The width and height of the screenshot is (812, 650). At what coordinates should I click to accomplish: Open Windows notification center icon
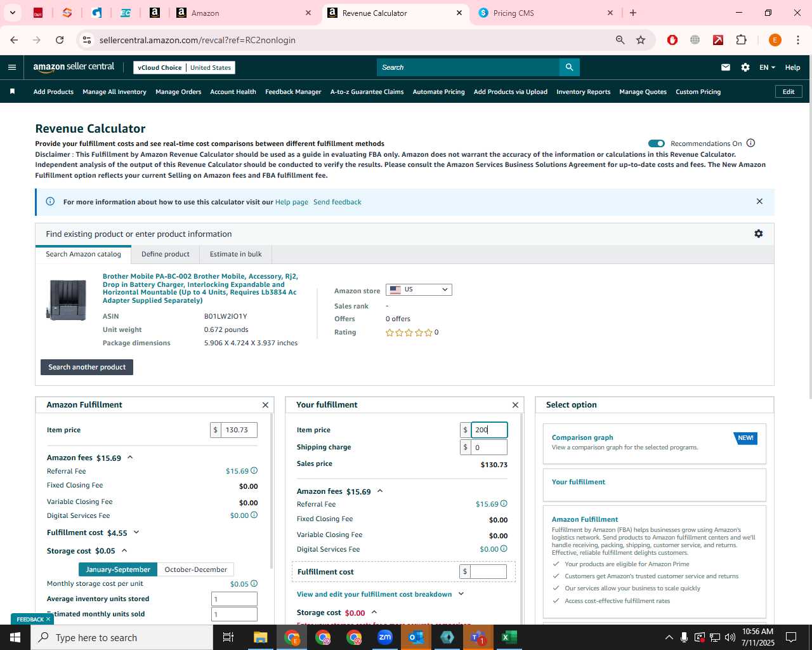791,637
